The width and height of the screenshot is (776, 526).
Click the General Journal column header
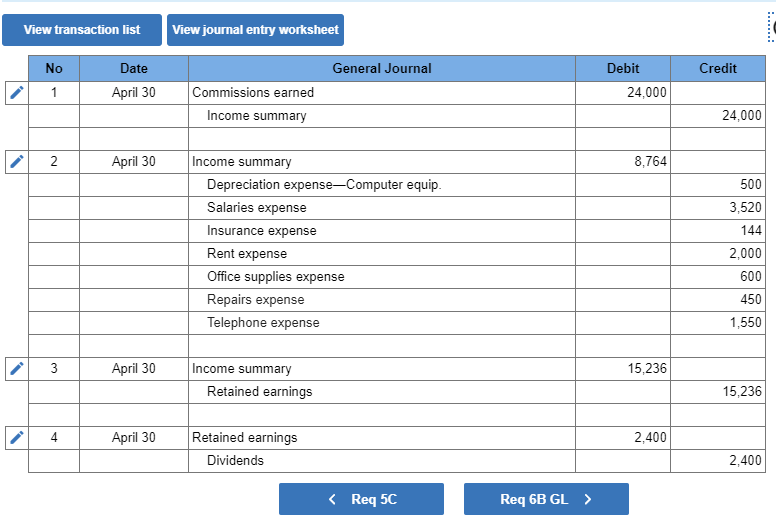tap(382, 68)
